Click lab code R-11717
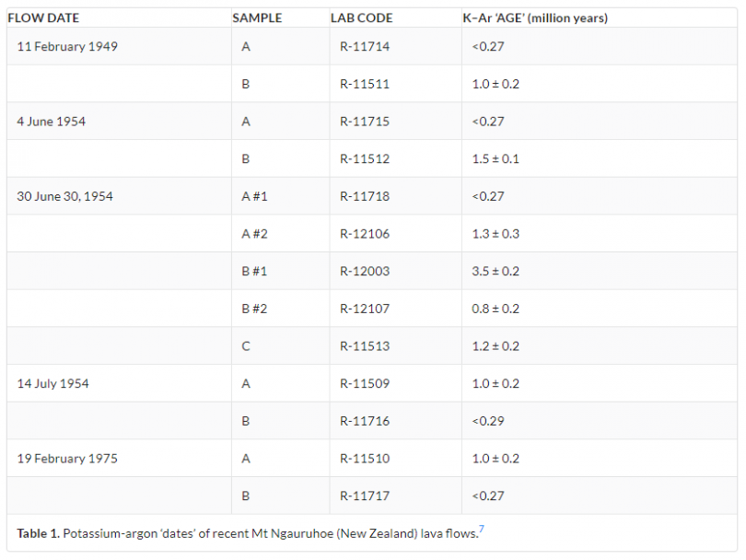The image size is (746, 560). point(365,496)
